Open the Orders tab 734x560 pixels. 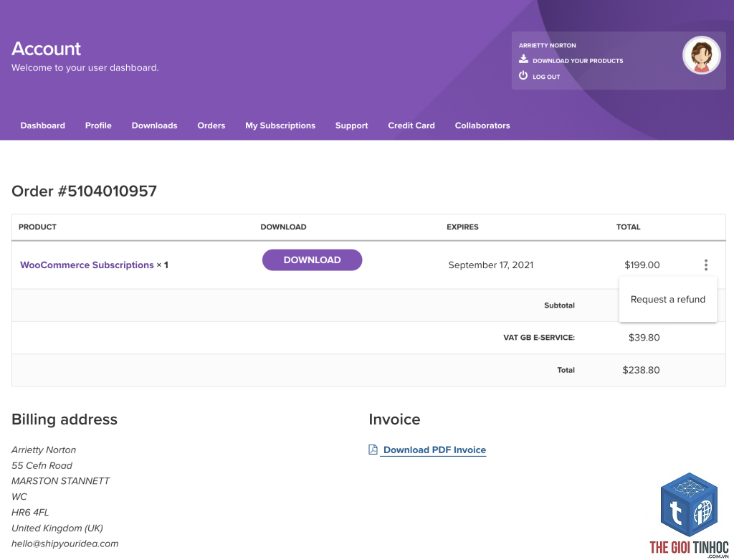point(211,125)
